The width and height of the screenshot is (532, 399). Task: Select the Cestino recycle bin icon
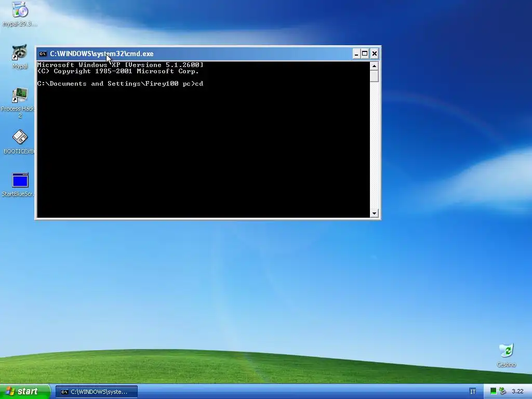pyautogui.click(x=506, y=355)
